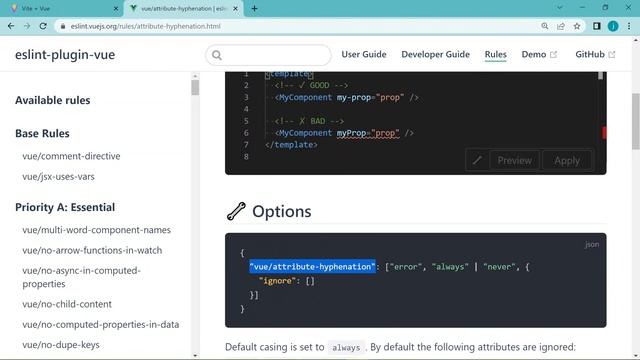Open the tab search dropdown arrow
Viewport: 640px width, 360px height.
(560, 7)
